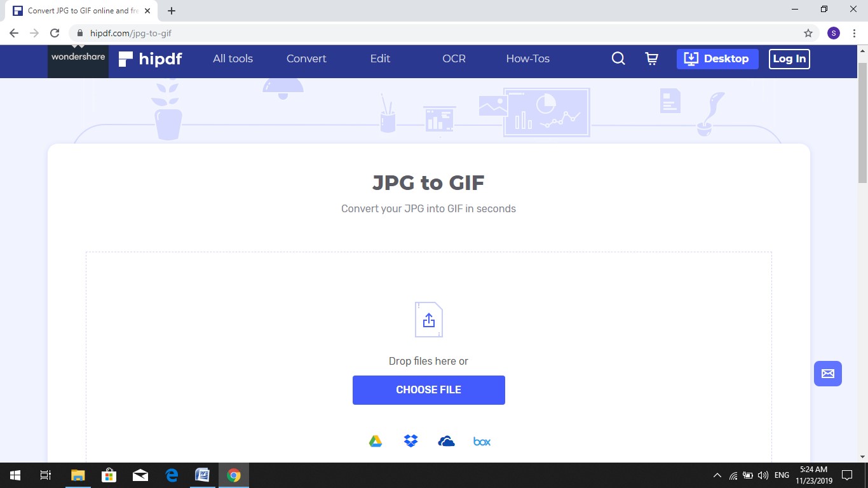Open the All tools menu
This screenshot has height=488, width=868.
[233, 58]
